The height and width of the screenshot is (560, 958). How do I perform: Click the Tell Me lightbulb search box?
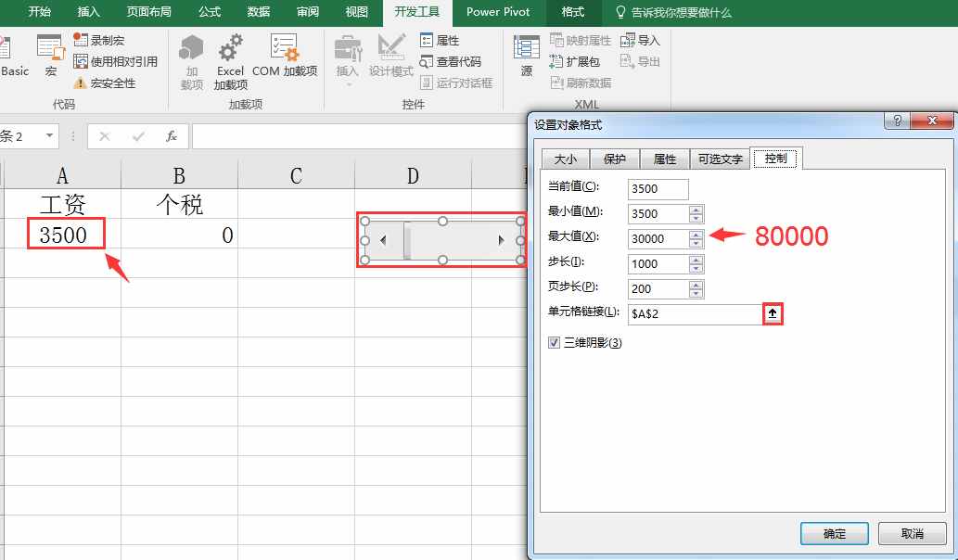tap(673, 12)
